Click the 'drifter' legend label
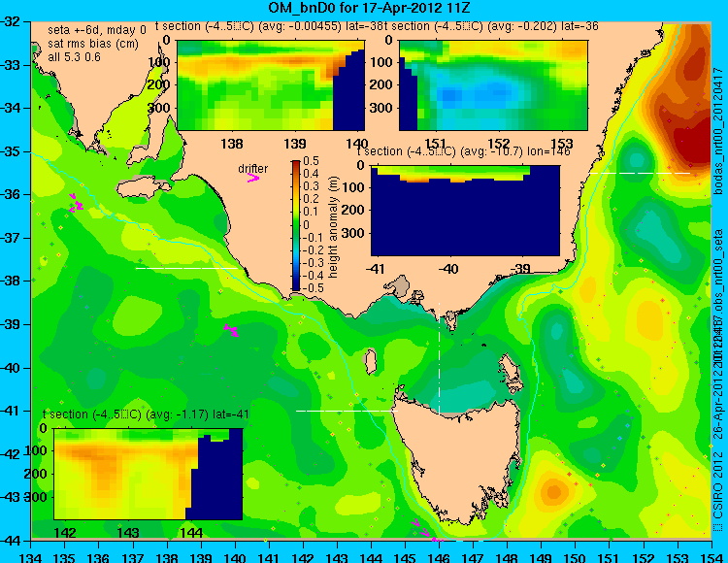This screenshot has width=728, height=563. pyautogui.click(x=252, y=169)
